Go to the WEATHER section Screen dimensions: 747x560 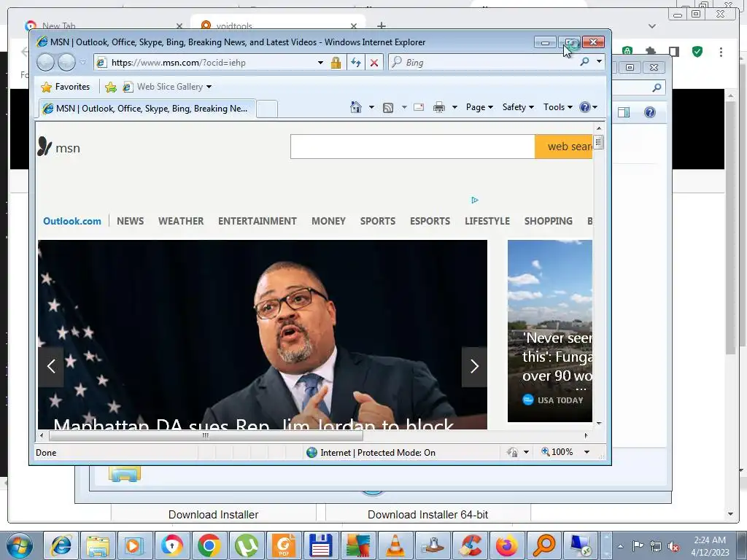pyautogui.click(x=181, y=221)
